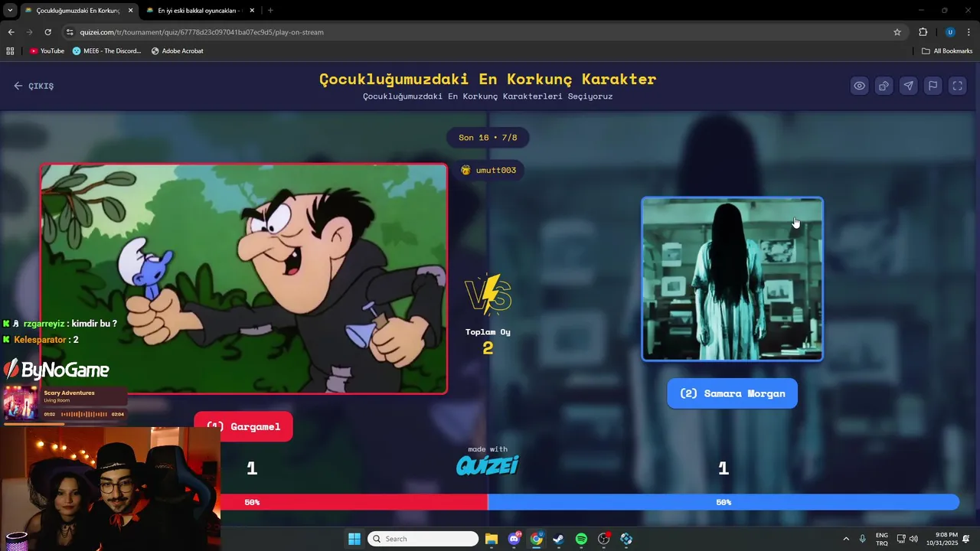980x551 pixels.
Task: Open the network icon in system tray
Action: click(x=901, y=539)
